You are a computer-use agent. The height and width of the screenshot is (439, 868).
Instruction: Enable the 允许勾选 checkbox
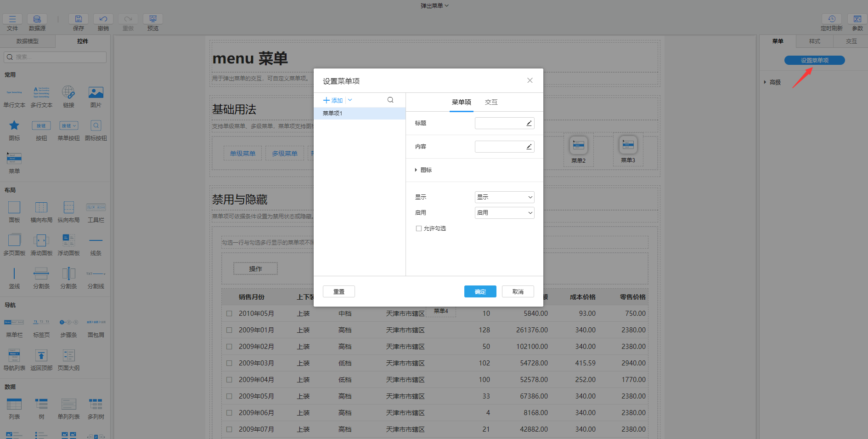tap(419, 228)
